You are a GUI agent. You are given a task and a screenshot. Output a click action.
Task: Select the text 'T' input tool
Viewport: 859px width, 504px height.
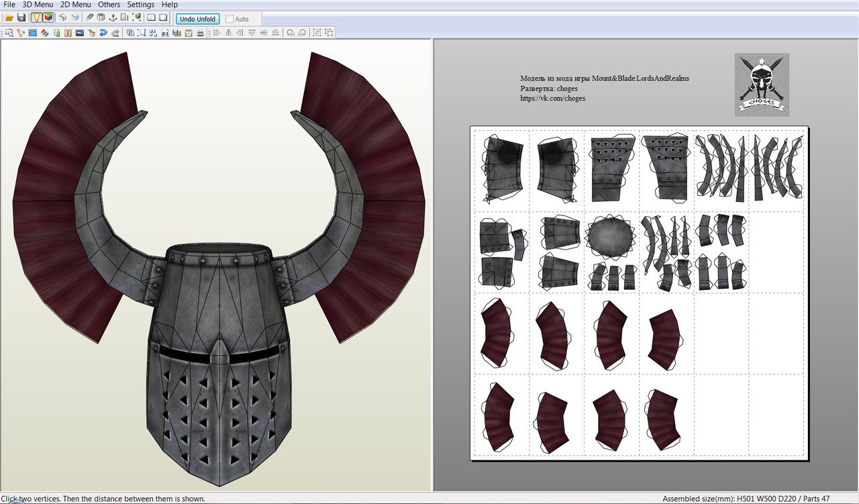tap(68, 32)
